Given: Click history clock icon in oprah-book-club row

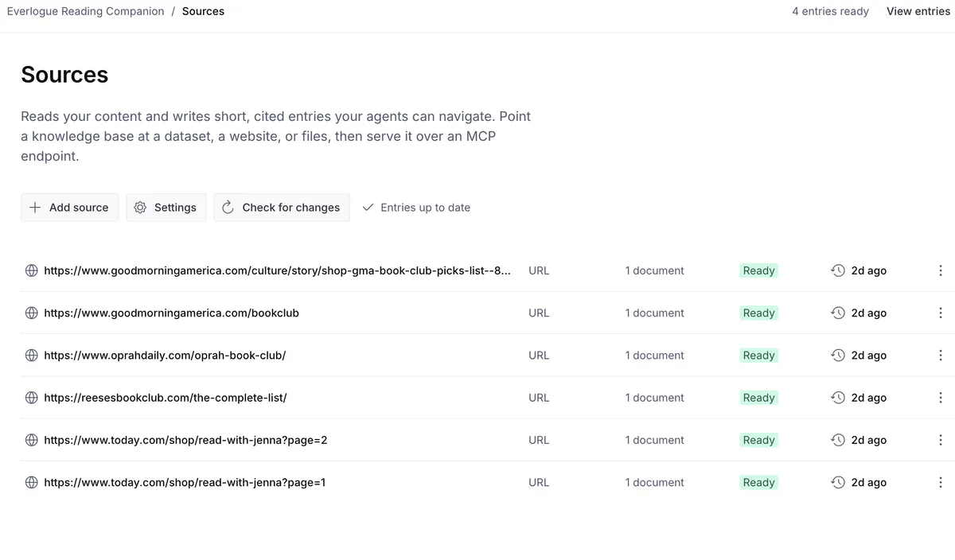Looking at the screenshot, I should [x=838, y=355].
